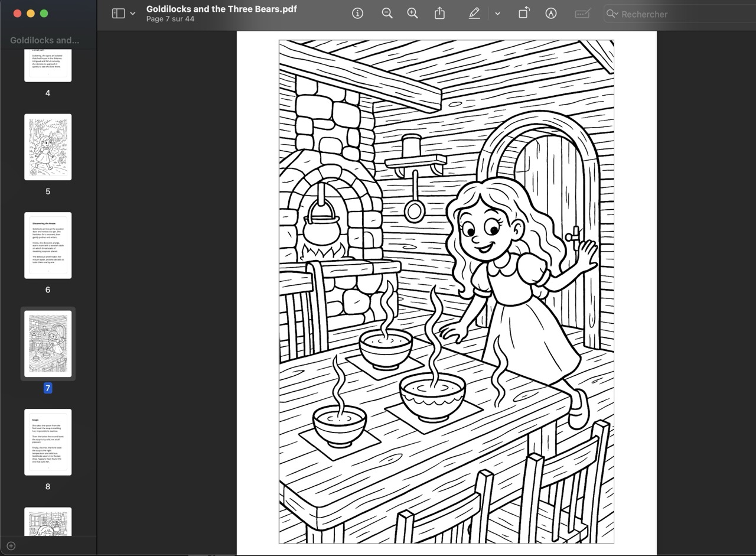Toggle the sidebar view button
Screen dimensions: 756x556
(x=119, y=14)
